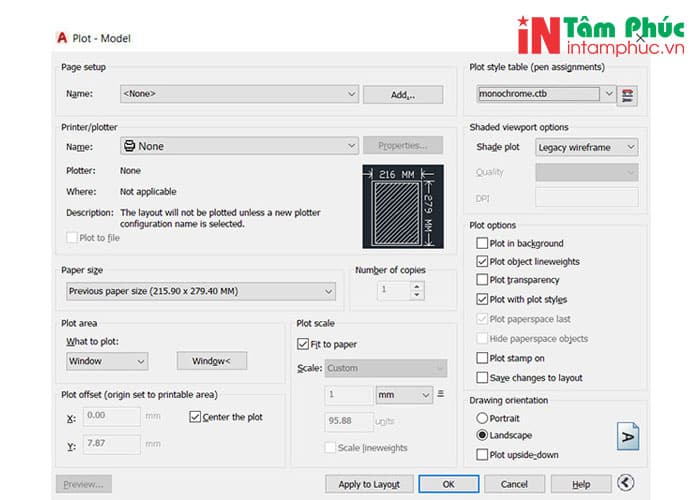Uncheck Fit to paper option
The width and height of the screenshot is (700, 500).
coord(304,344)
